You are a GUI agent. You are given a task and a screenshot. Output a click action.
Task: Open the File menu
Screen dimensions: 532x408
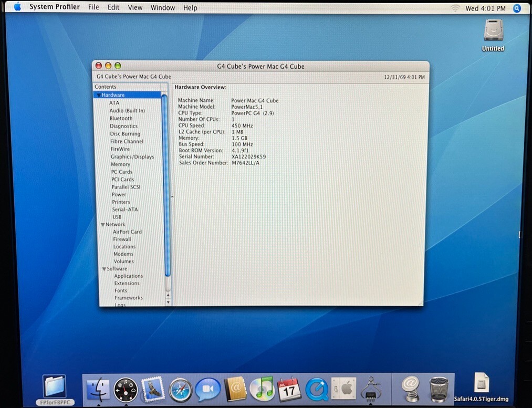coord(93,7)
